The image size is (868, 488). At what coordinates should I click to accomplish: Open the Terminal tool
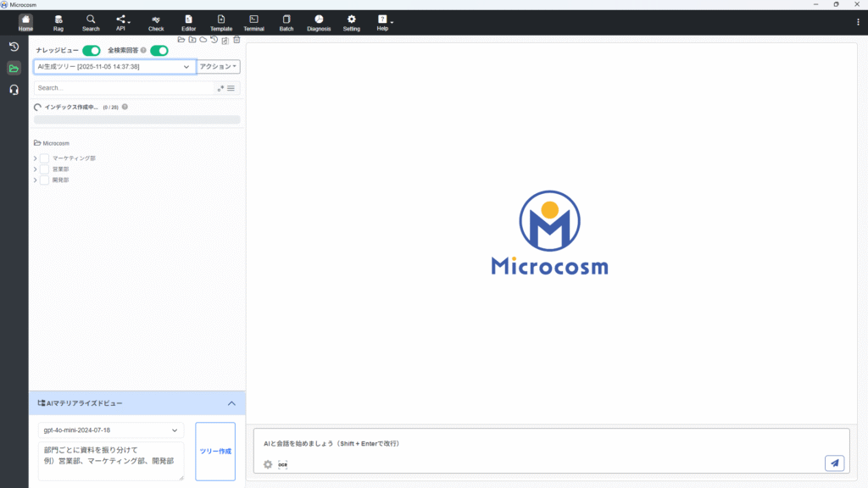point(253,22)
